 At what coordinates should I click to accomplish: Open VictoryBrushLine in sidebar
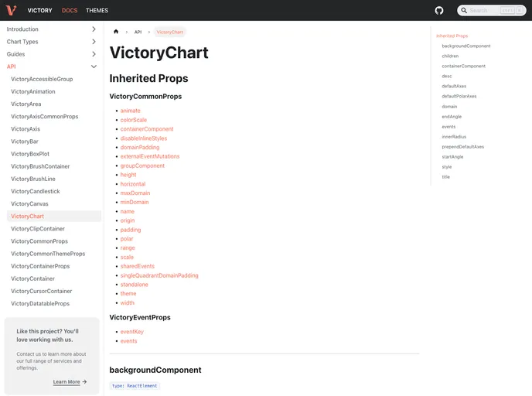pos(33,179)
